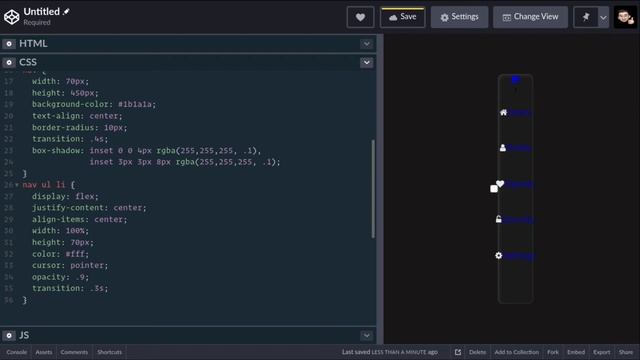Fork this pen
Viewport: 640px width, 360px height.
[x=553, y=352]
